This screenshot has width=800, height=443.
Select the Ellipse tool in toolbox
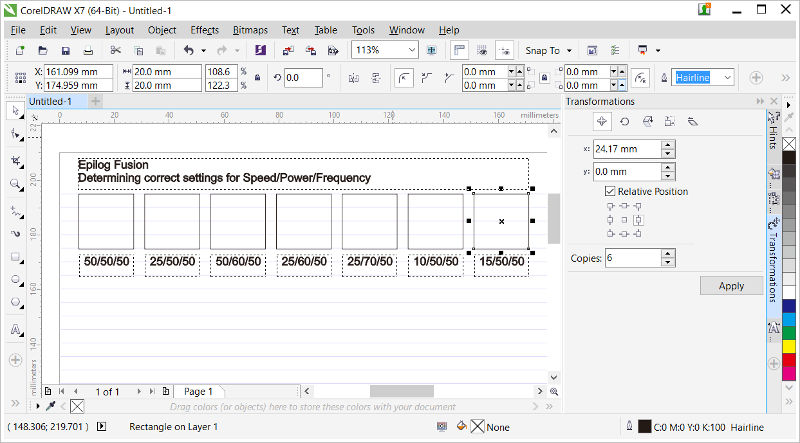pos(15,280)
